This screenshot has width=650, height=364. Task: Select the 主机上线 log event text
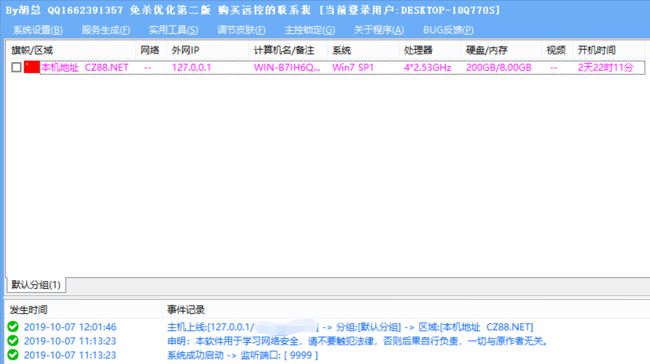[x=350, y=327]
